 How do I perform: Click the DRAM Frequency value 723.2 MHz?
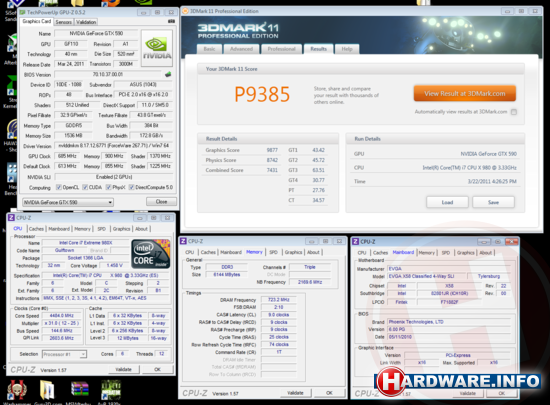279,300
